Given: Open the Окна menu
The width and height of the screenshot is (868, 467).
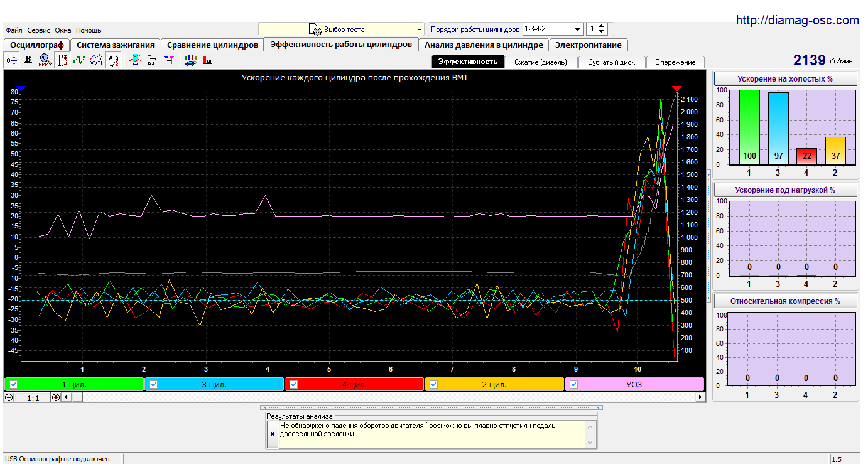Looking at the screenshot, I should 63,30.
